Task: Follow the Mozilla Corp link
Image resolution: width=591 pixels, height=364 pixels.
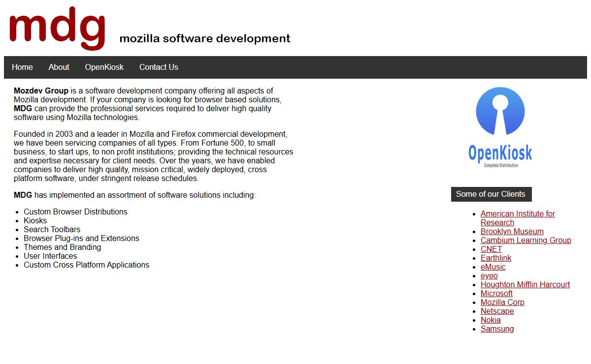Action: click(502, 302)
